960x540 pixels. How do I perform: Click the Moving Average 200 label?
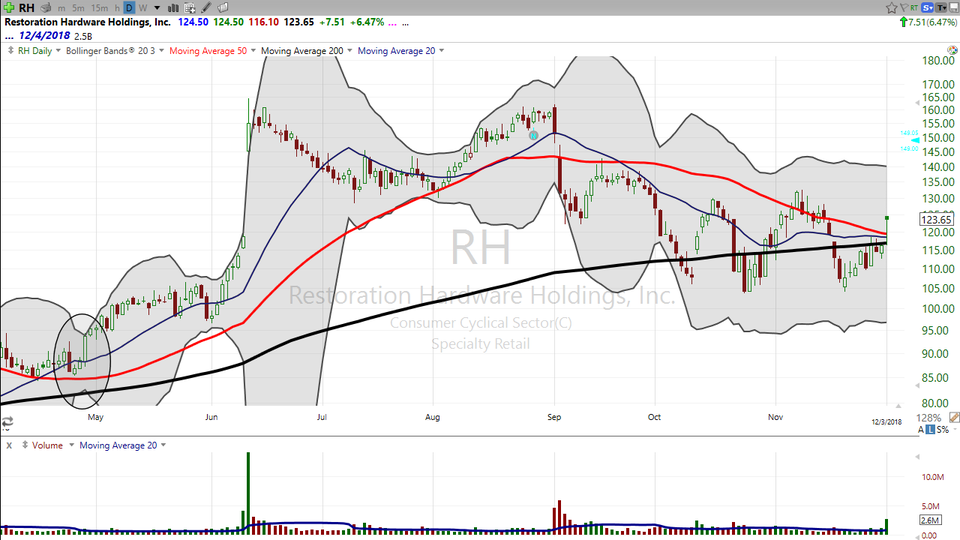pyautogui.click(x=302, y=50)
